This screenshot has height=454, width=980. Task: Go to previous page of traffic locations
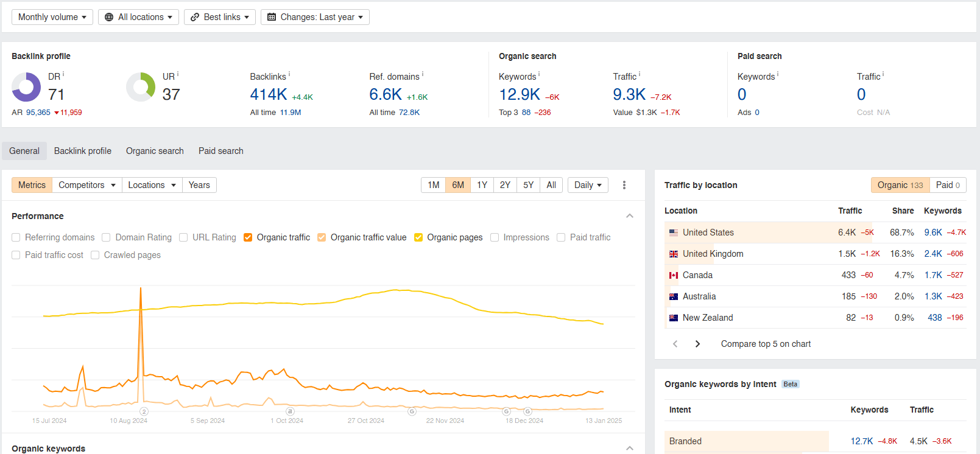(x=675, y=344)
